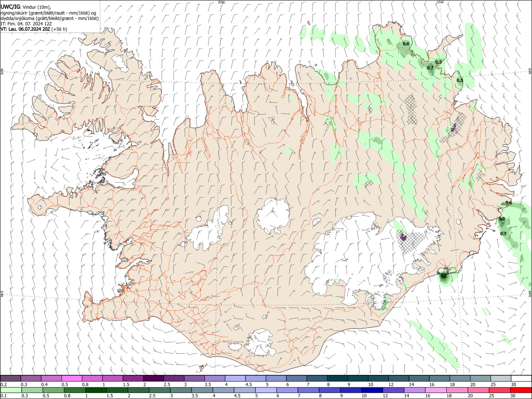This screenshot has width=532, height=399.
Task: Pick the bright red 30 mm rain legend swatch
Action: pos(521,390)
